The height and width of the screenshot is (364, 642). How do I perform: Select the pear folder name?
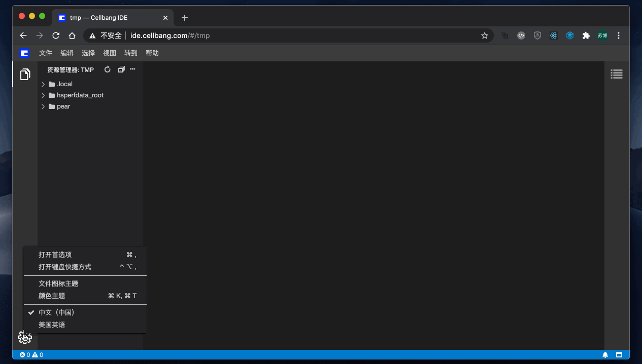tap(63, 106)
